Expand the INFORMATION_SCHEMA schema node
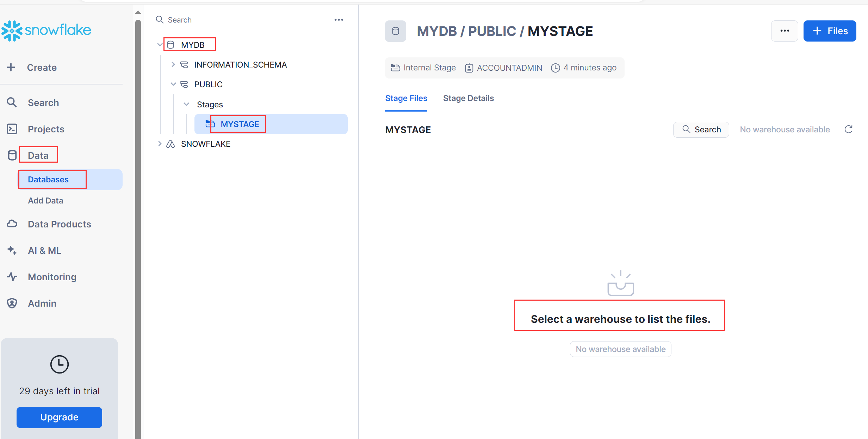Screen dimensions: 868x439 click(173, 64)
